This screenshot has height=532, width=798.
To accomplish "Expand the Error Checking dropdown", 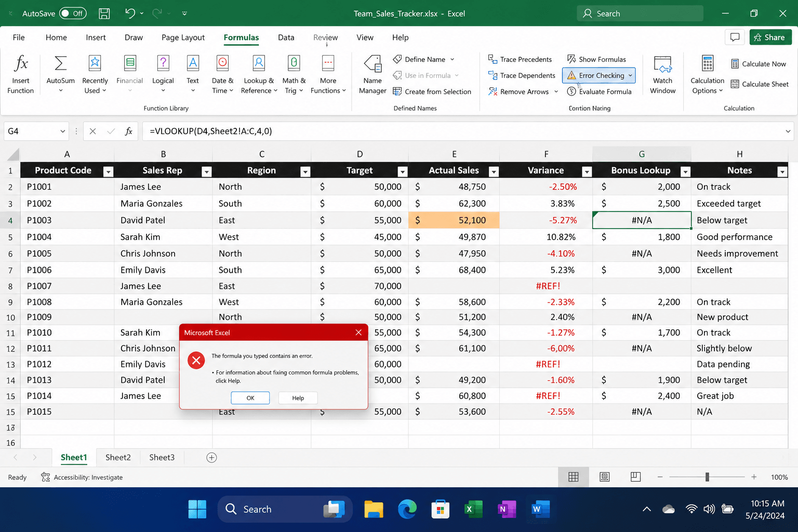I will pos(630,75).
